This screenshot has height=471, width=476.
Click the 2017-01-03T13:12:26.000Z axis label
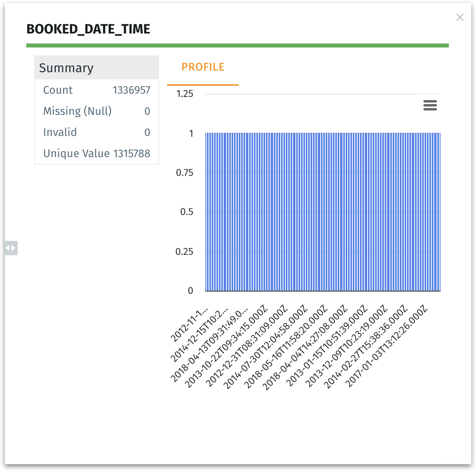pyautogui.click(x=386, y=346)
